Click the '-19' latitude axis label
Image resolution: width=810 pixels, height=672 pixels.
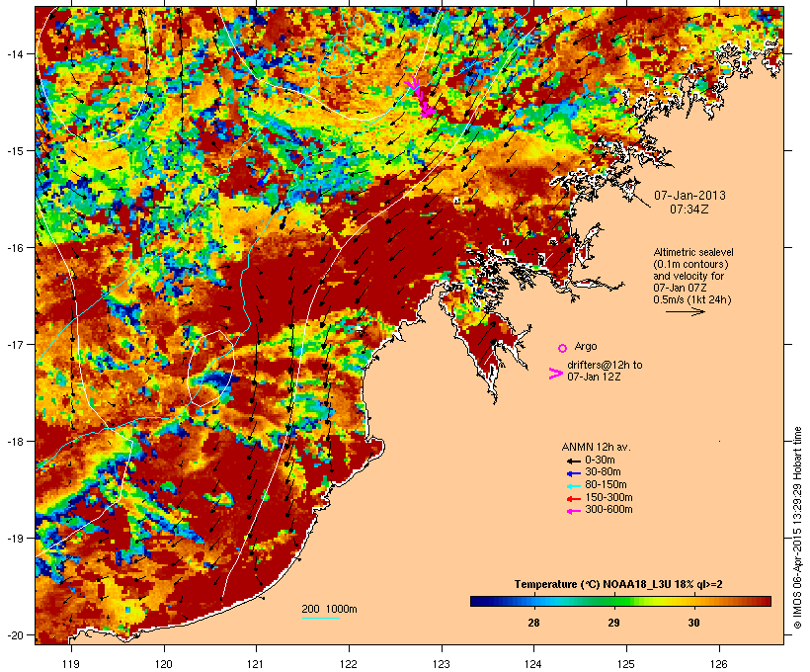pyautogui.click(x=14, y=539)
